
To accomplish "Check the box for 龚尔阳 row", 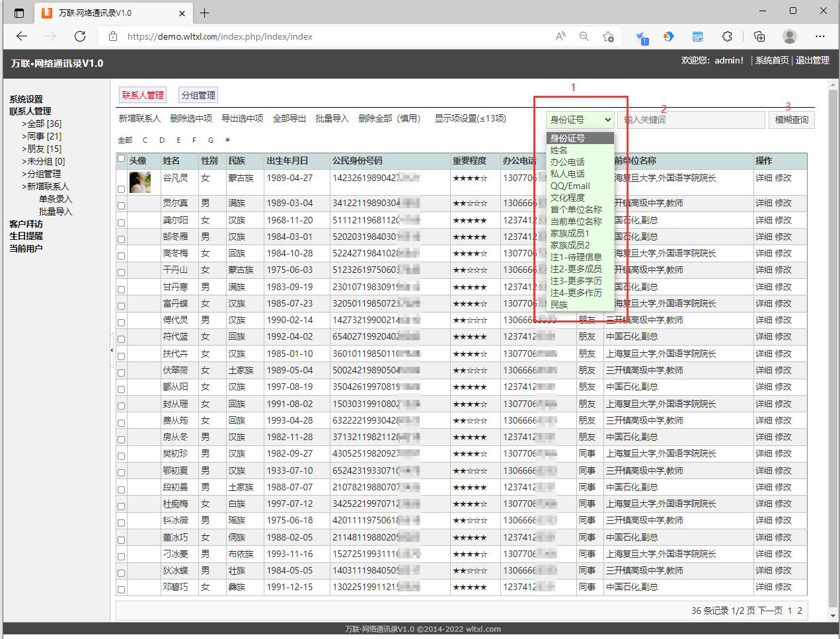I will (x=121, y=223).
